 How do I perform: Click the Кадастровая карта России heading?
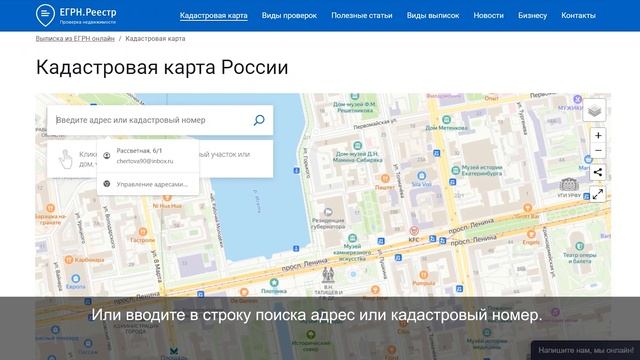162,67
